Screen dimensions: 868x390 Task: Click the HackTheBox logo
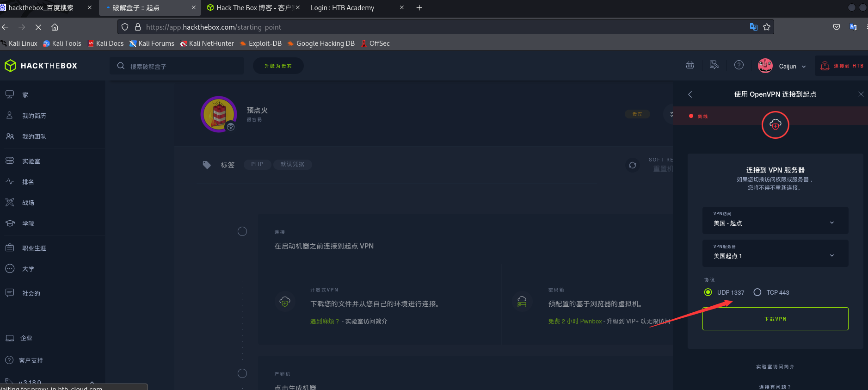pos(41,66)
